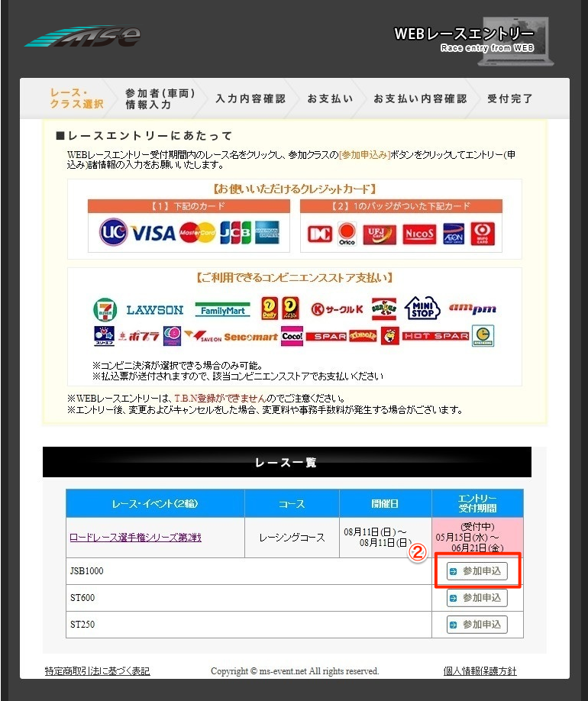Click the 開催日 column header
The image size is (588, 701).
(x=386, y=503)
